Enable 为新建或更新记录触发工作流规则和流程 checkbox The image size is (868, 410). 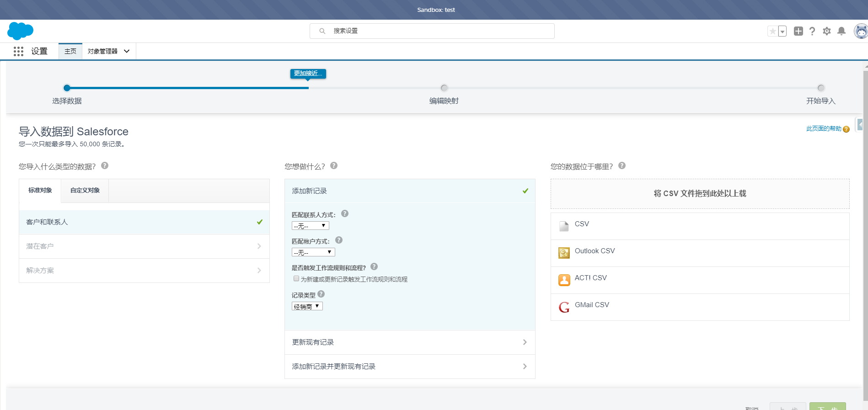click(296, 279)
